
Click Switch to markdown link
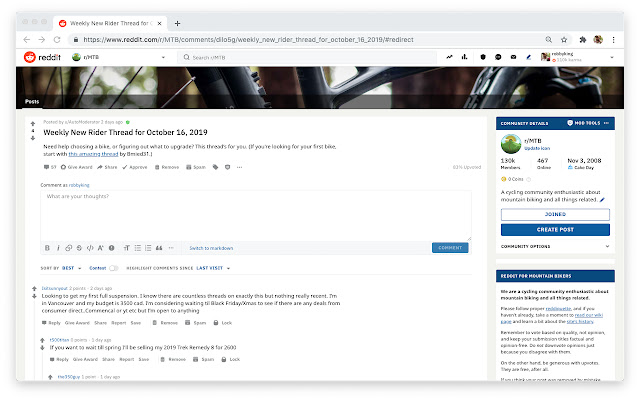211,248
